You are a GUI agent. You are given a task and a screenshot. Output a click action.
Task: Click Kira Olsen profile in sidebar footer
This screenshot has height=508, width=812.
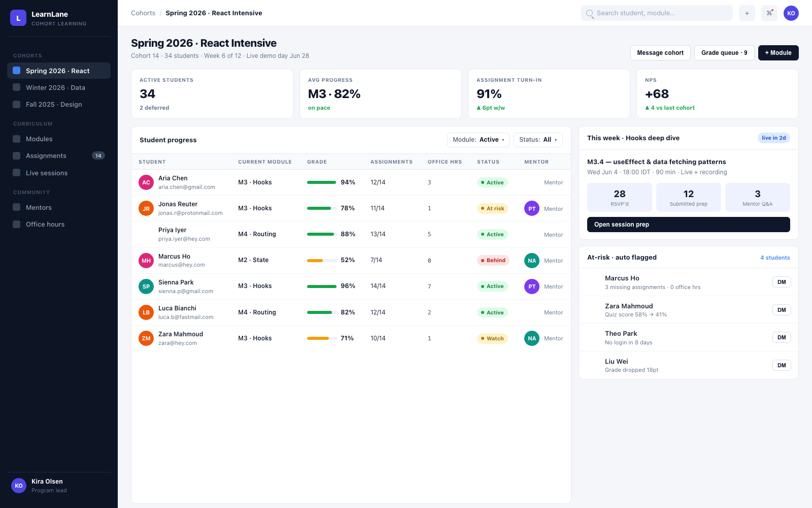[x=59, y=486]
